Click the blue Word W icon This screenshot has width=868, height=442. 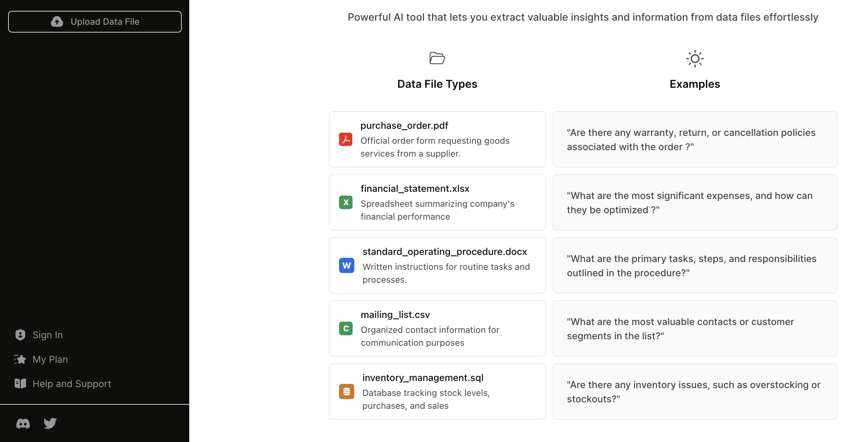click(347, 265)
